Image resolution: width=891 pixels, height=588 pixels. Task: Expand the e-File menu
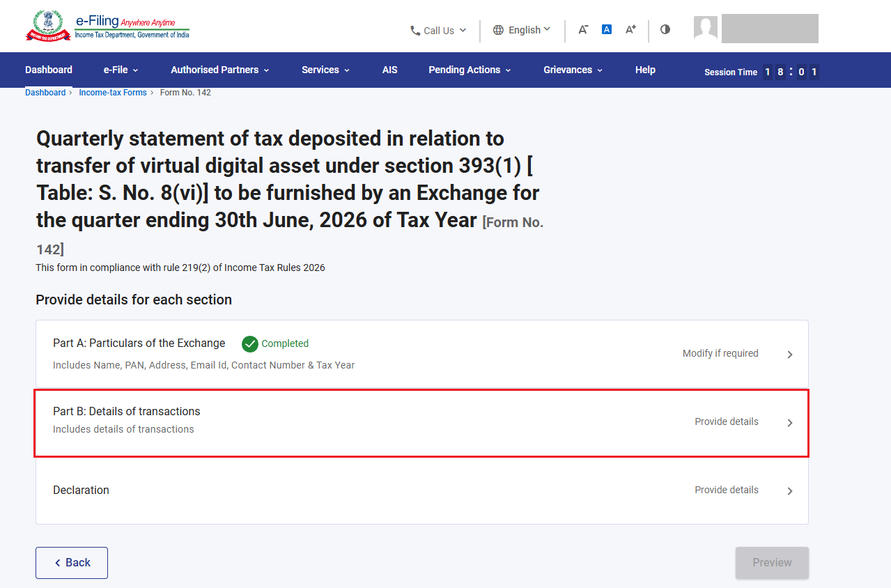coord(121,70)
